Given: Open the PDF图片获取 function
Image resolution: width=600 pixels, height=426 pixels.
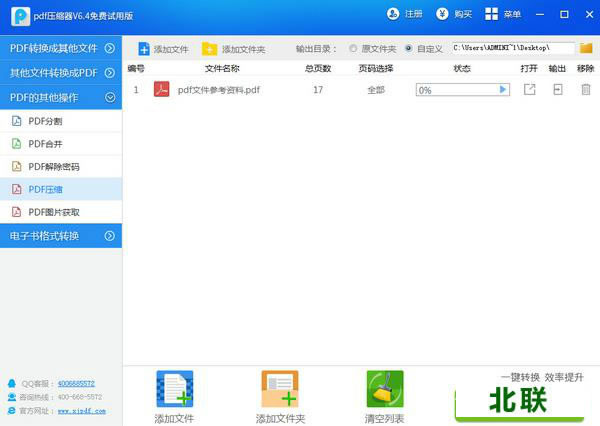Looking at the screenshot, I should point(61,212).
